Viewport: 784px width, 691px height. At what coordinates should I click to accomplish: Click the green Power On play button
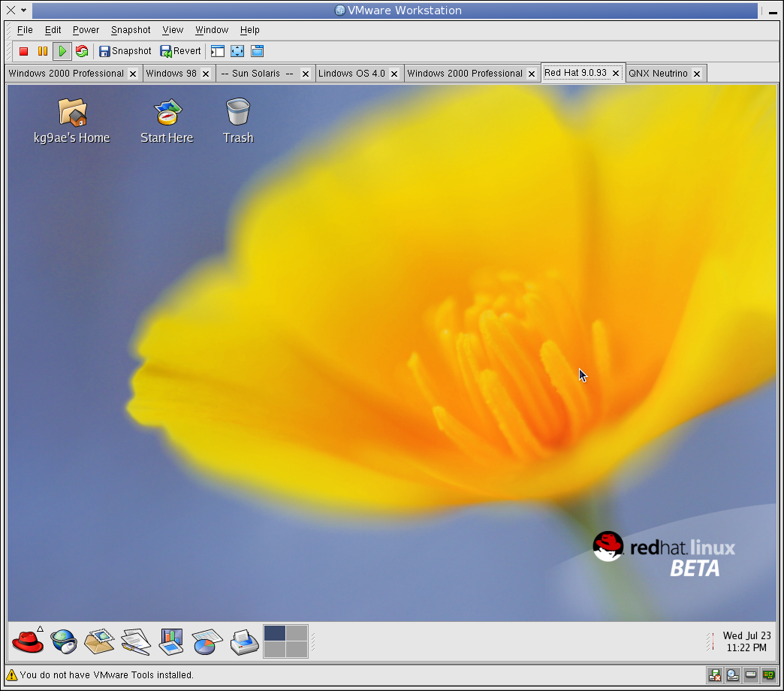coord(62,51)
